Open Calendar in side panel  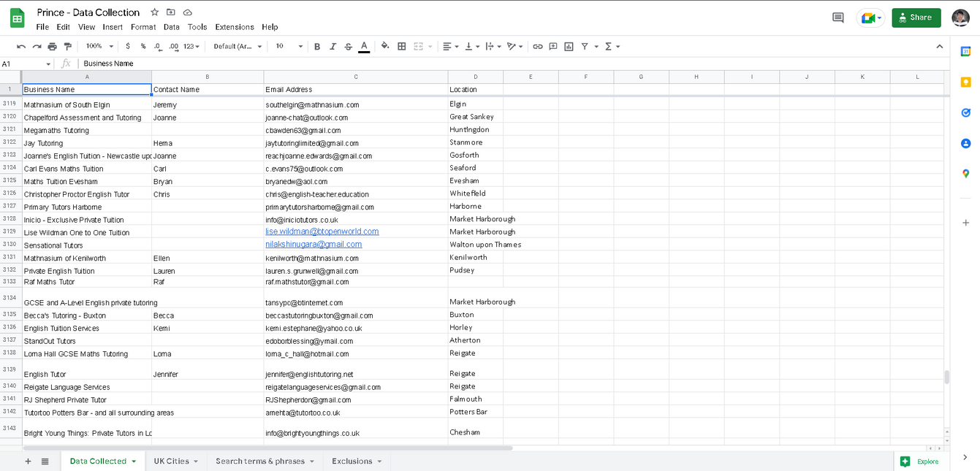(965, 52)
